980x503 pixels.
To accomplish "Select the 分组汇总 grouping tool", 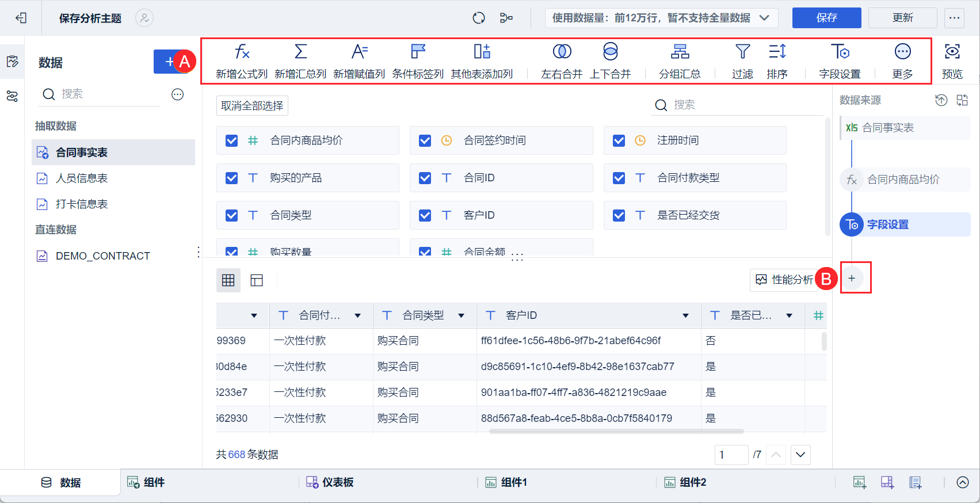I will tap(680, 61).
